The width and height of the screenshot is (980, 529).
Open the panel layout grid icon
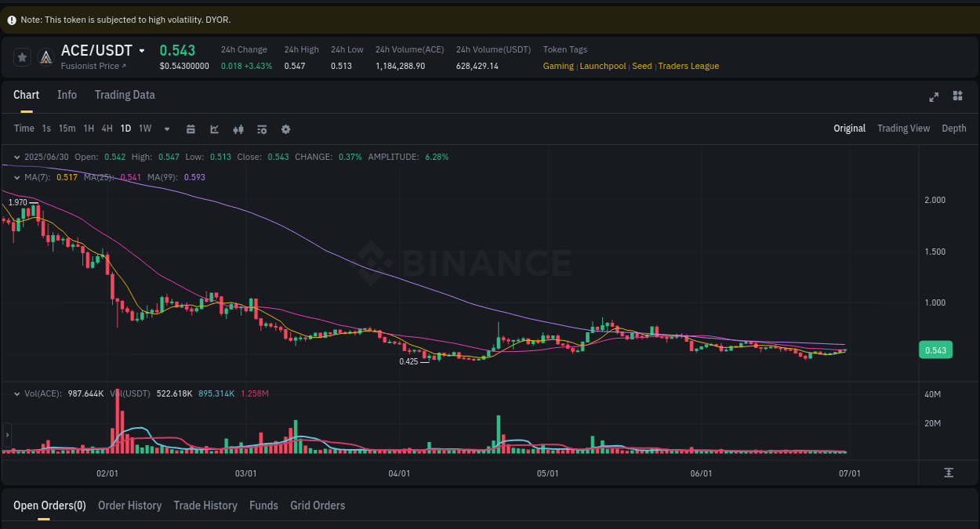tap(957, 96)
